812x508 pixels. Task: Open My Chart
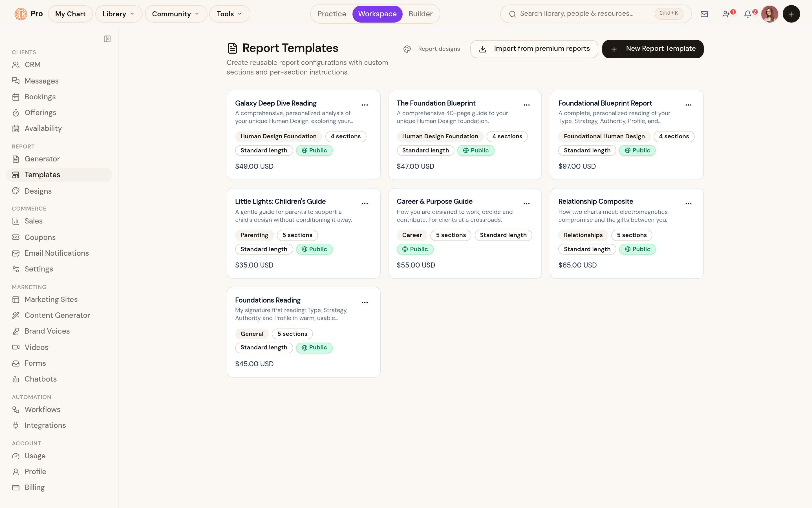click(x=70, y=14)
